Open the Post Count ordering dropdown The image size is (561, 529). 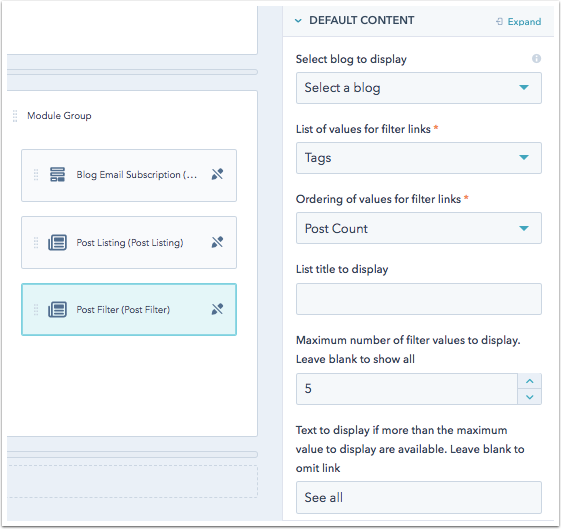tap(419, 228)
